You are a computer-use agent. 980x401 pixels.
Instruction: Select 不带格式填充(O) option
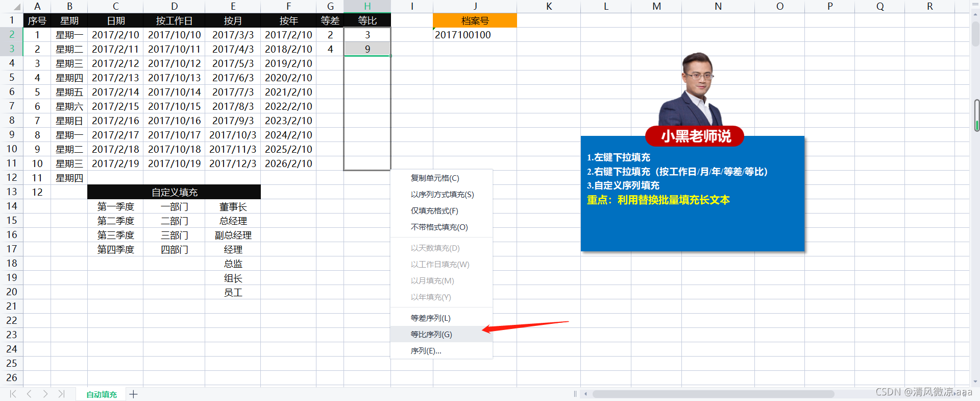point(442,227)
